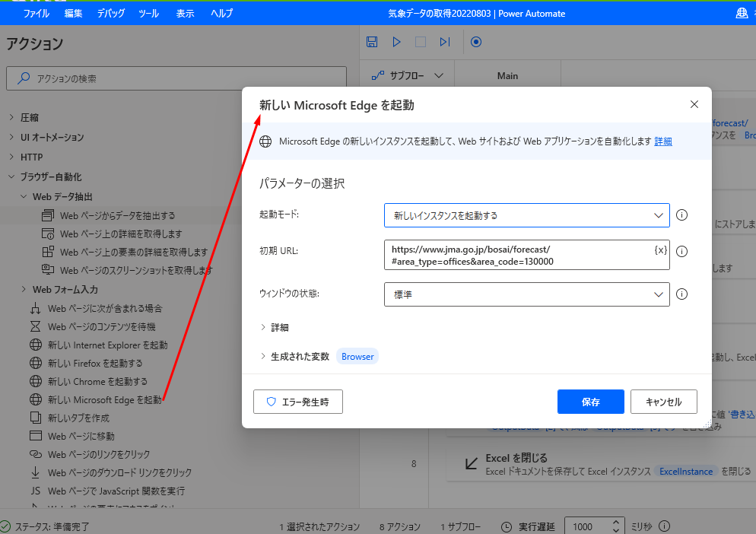Screen dimensions: 756x534
Task: Click info icon next to 初期 URL
Action: pos(681,251)
